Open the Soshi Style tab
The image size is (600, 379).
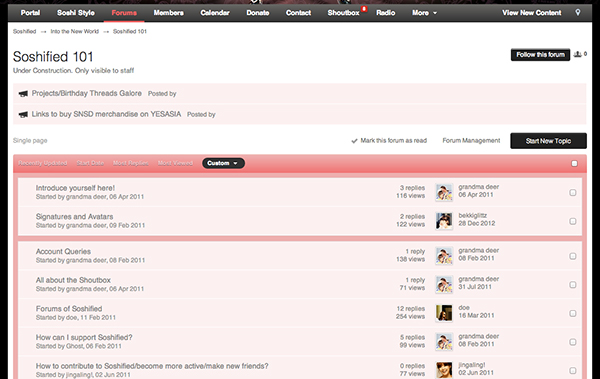(76, 13)
